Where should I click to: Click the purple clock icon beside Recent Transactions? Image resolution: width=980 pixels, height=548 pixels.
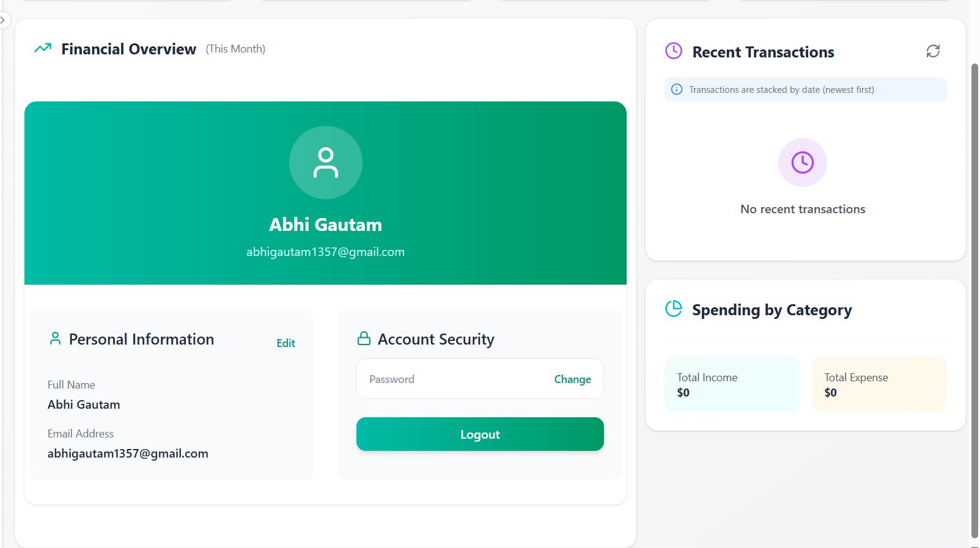674,51
